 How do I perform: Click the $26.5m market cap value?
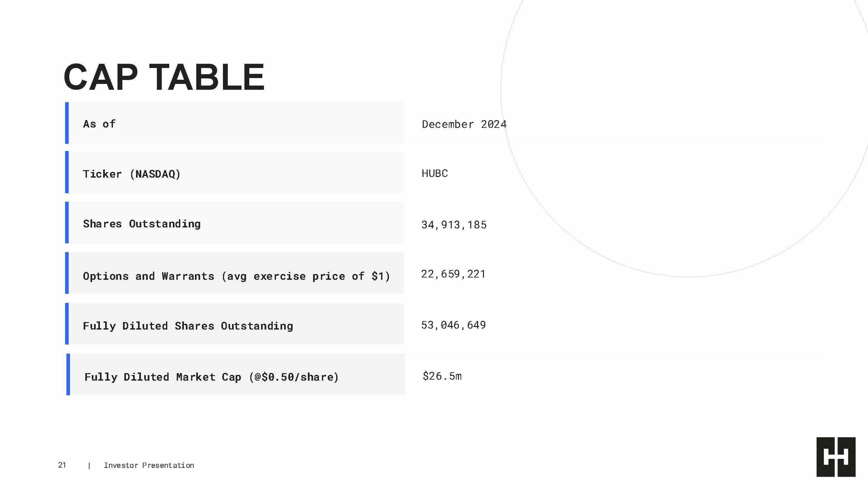point(442,376)
